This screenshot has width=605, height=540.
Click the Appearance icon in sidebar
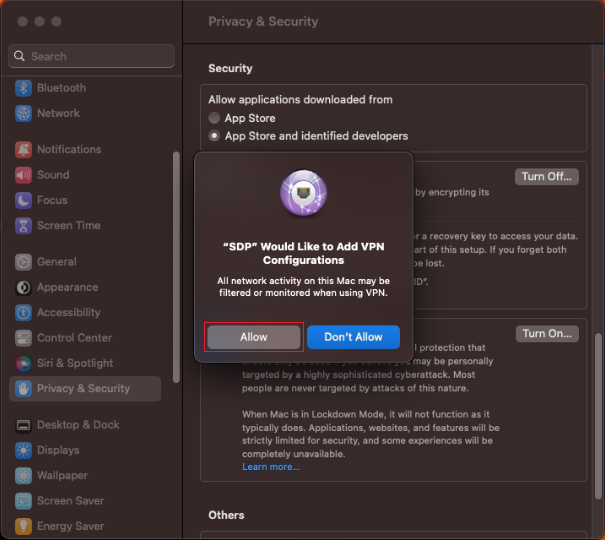tap(23, 287)
